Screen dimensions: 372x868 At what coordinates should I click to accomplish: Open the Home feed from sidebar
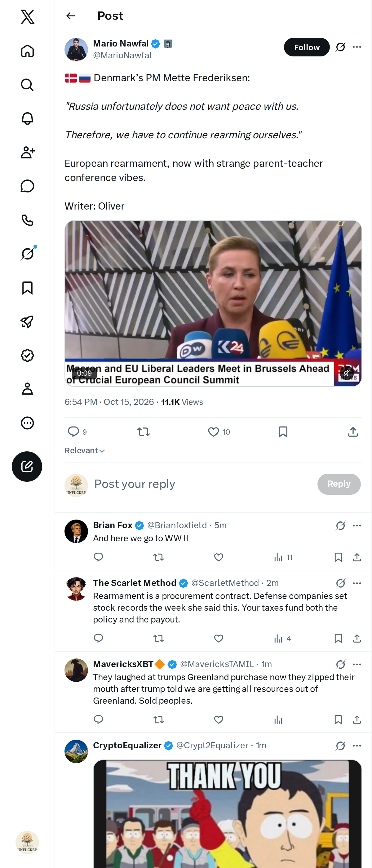coord(27,51)
